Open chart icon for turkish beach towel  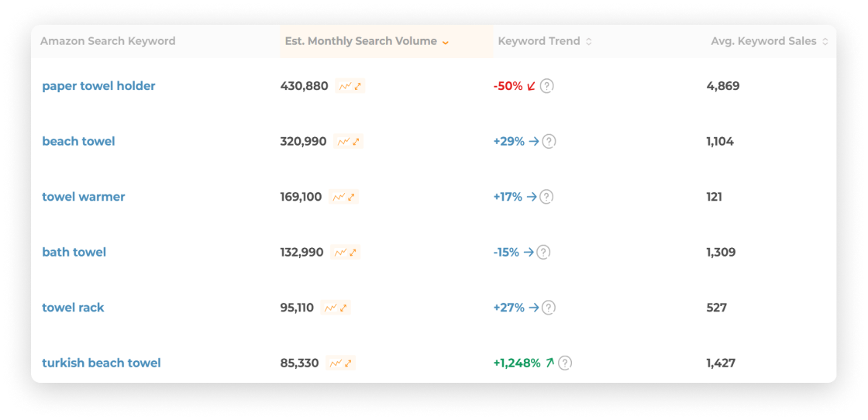[x=340, y=363]
